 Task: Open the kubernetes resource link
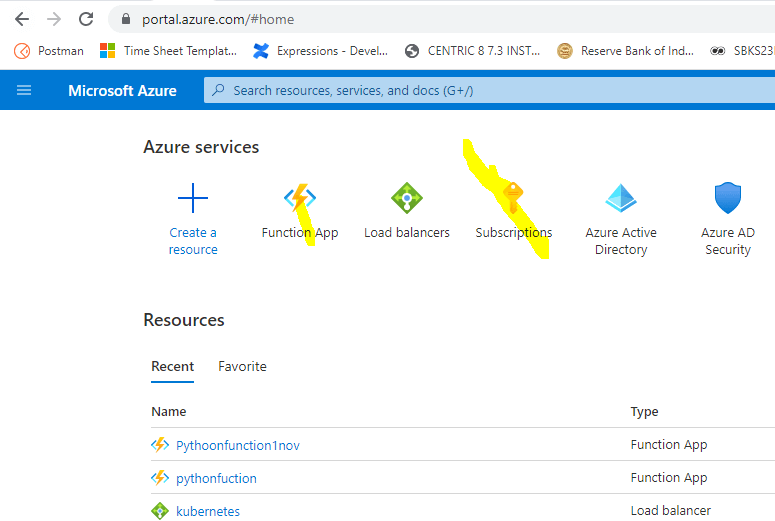(x=208, y=511)
